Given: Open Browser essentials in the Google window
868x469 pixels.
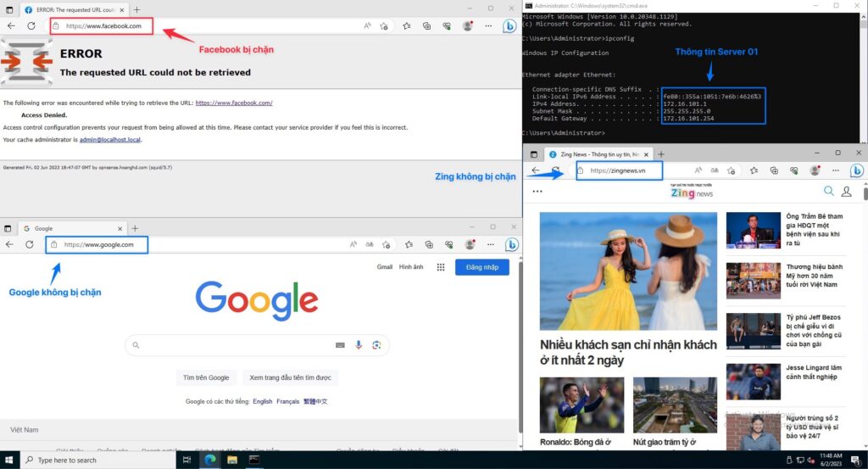Looking at the screenshot, I should click(449, 244).
